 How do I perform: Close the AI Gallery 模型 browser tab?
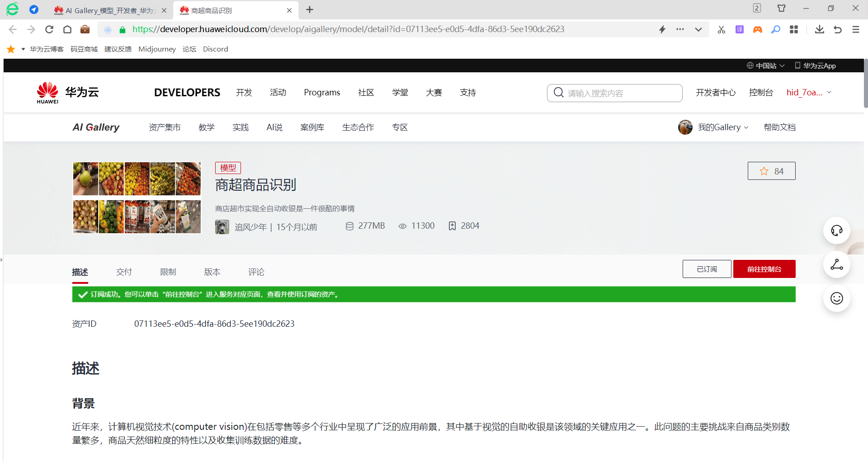coord(164,10)
